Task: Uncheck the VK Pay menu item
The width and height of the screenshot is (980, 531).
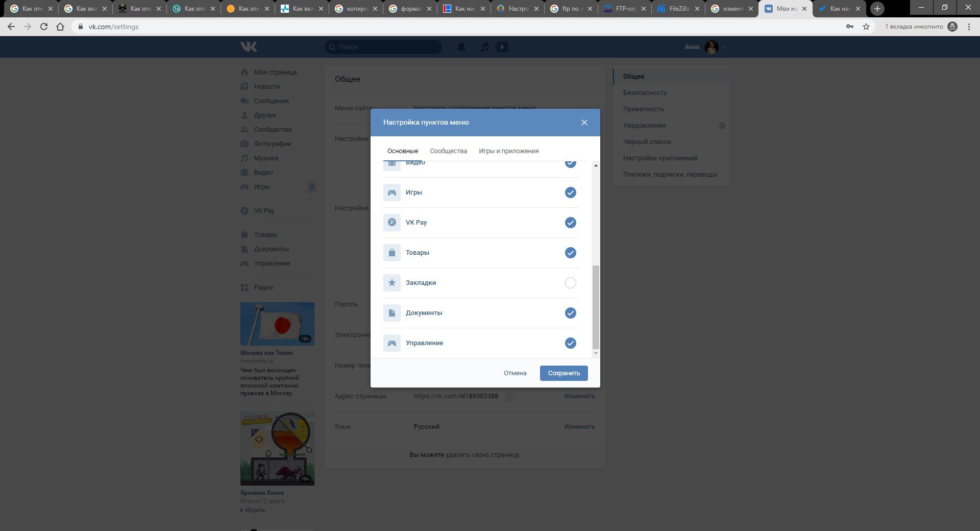Action: coord(571,223)
